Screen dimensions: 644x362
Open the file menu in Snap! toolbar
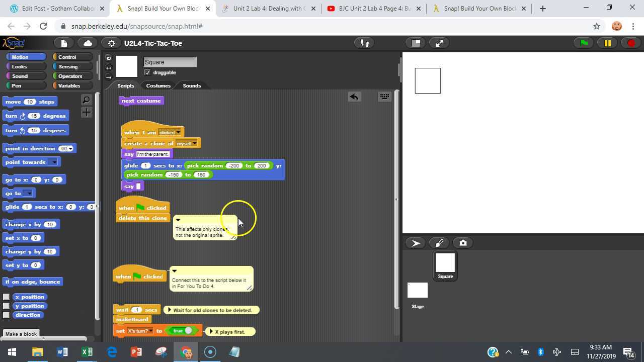click(x=64, y=43)
